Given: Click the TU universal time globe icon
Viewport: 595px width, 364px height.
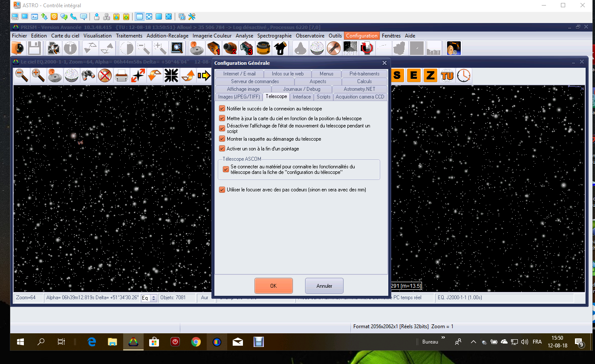Looking at the screenshot, I should [x=447, y=76].
